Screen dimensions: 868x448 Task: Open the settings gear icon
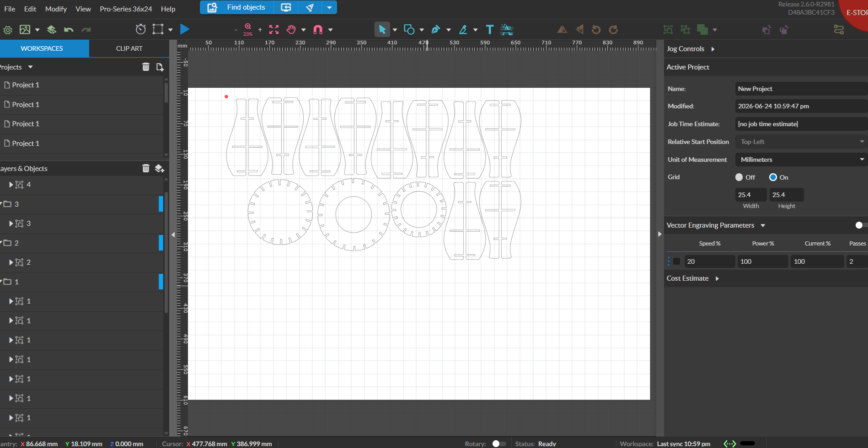(x=8, y=30)
